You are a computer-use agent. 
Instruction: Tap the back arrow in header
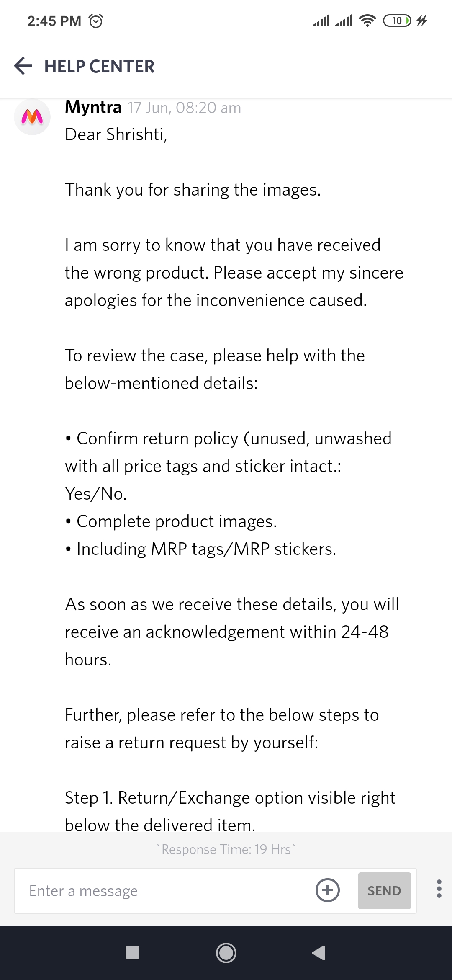pyautogui.click(x=23, y=66)
